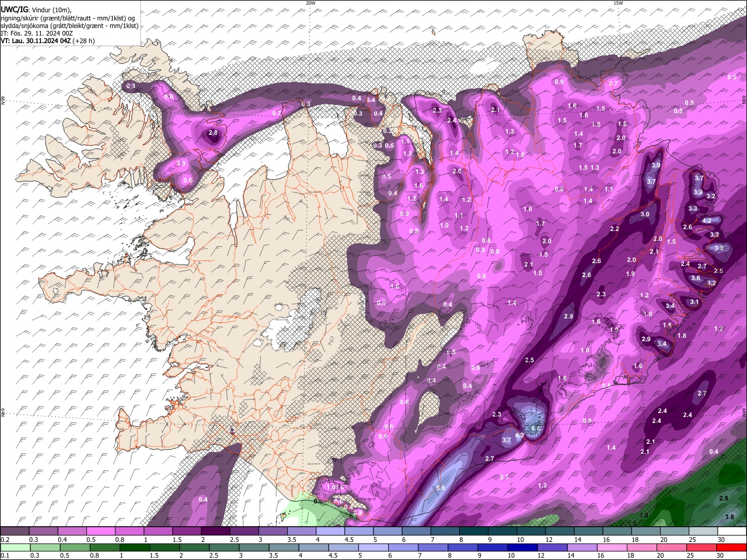Click the '0.1' label on the bottom legend row
Image resolution: width=747 pixels, height=560 pixels.
pyautogui.click(x=5, y=556)
